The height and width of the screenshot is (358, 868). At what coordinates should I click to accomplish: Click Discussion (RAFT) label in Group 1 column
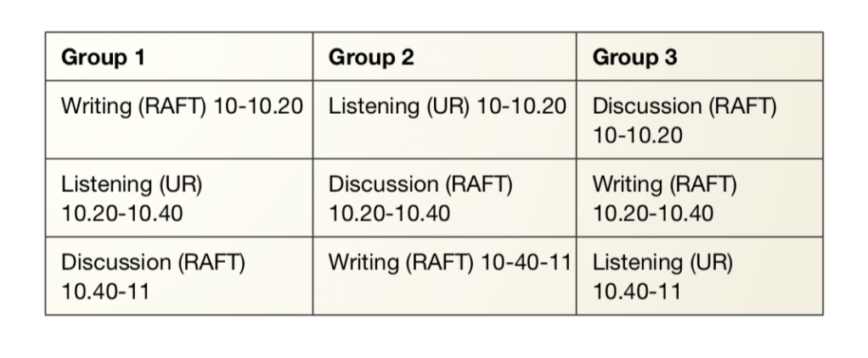click(153, 263)
